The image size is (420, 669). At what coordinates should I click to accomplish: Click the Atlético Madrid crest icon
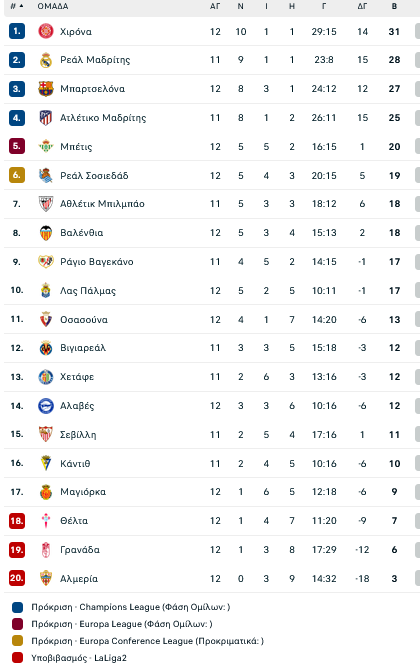[46, 118]
